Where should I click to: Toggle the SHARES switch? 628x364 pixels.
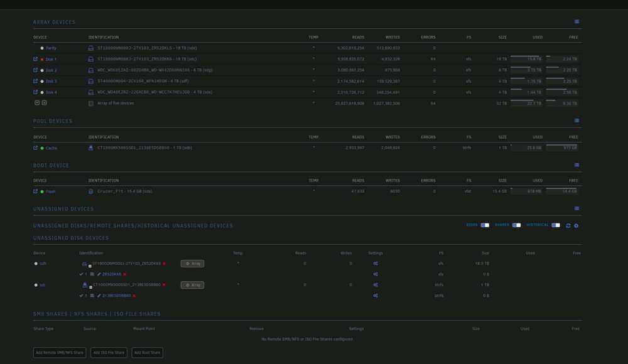pyautogui.click(x=516, y=225)
